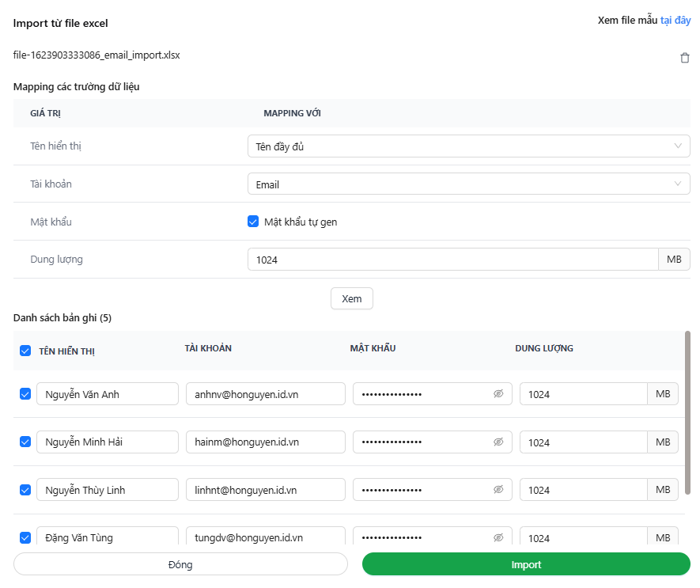Edit the display name Nguyễn Thùy Linh
700x588 pixels.
[x=108, y=490]
